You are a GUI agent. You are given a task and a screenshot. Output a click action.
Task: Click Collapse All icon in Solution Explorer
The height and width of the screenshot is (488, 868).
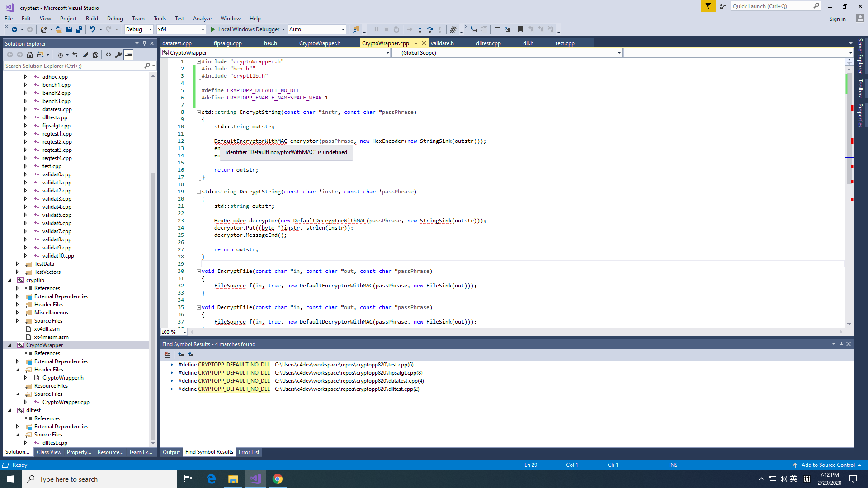(x=85, y=55)
